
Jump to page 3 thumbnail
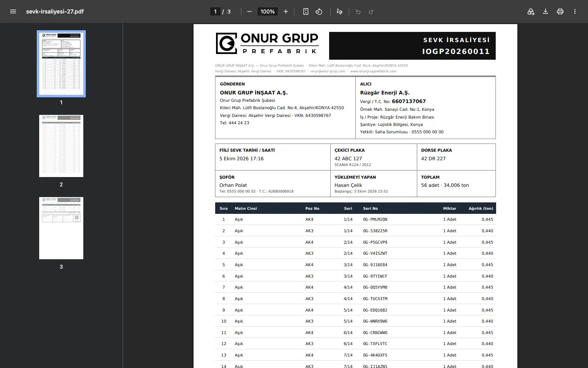pyautogui.click(x=61, y=228)
